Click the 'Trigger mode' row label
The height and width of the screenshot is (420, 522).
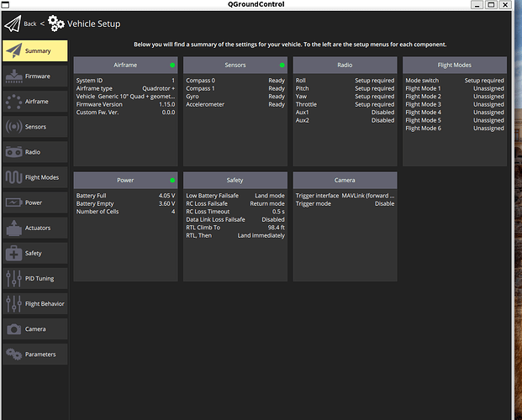(314, 203)
